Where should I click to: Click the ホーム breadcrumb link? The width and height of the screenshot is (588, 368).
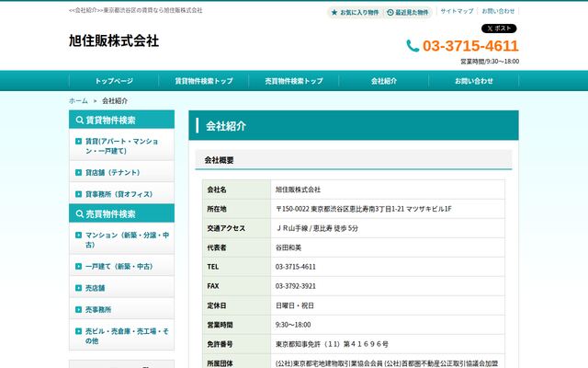click(78, 100)
